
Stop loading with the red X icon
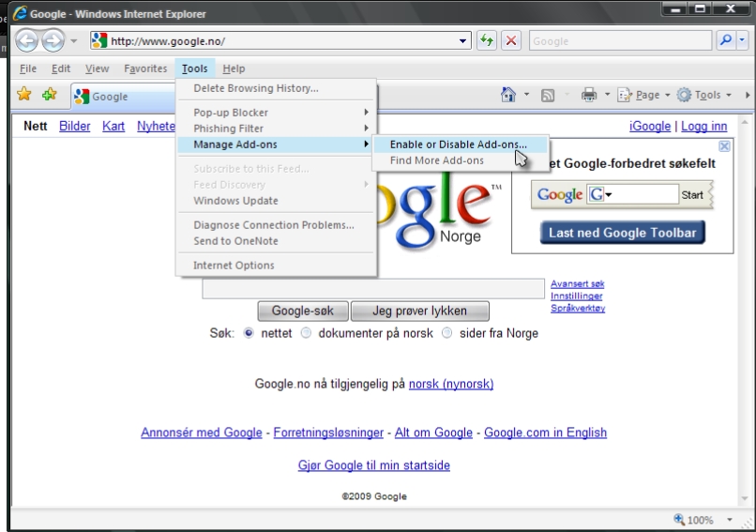click(511, 41)
